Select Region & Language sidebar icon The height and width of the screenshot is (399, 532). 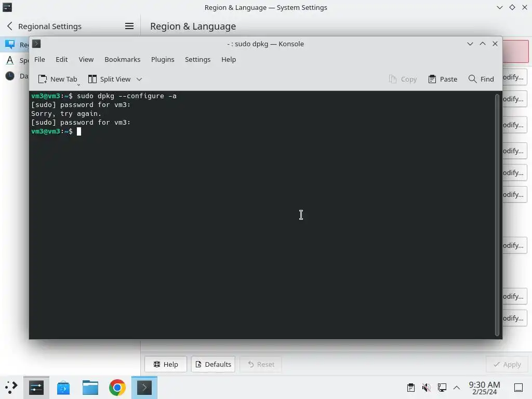pos(10,45)
